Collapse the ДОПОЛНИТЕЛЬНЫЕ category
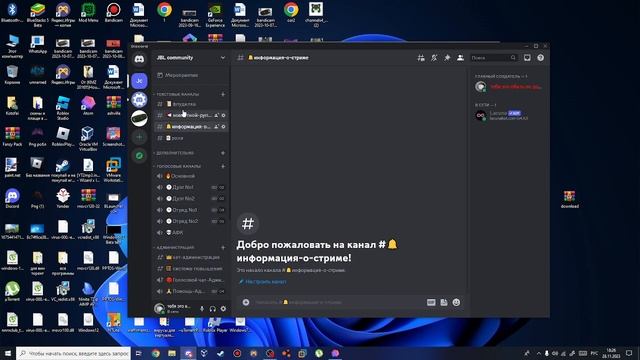 click(x=175, y=153)
